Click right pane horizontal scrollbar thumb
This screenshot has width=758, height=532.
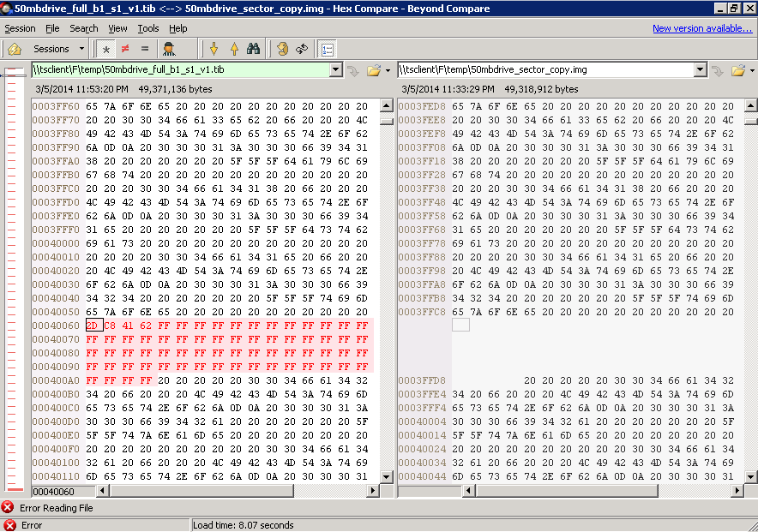566,491
